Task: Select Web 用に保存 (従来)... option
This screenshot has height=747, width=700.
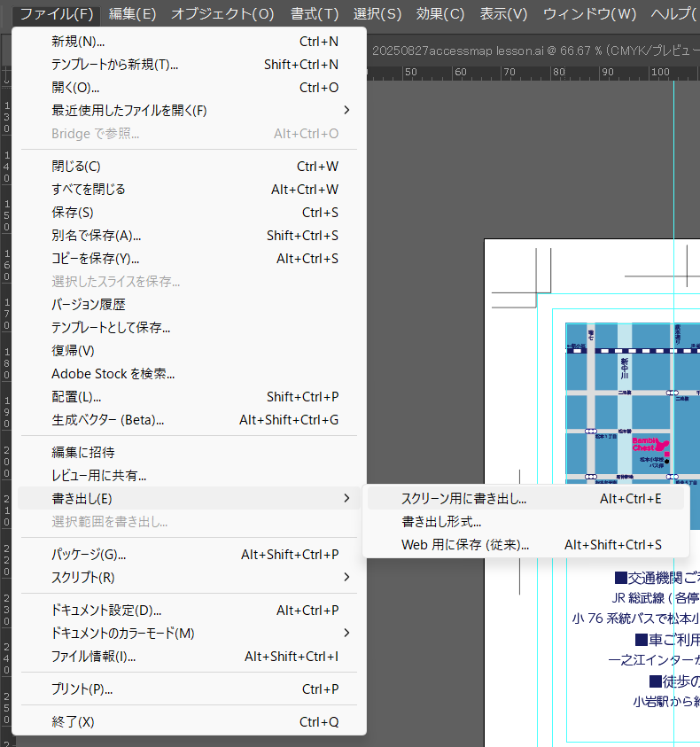Action: (464, 545)
